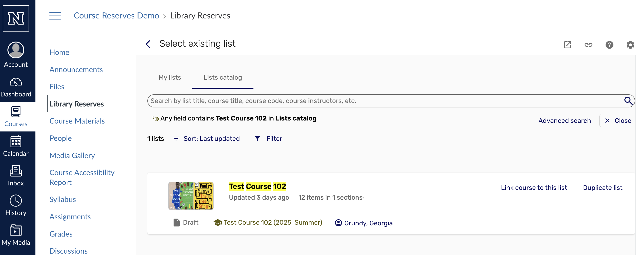The width and height of the screenshot is (644, 255).
Task: Click the Draft document icon
Action: 177,223
